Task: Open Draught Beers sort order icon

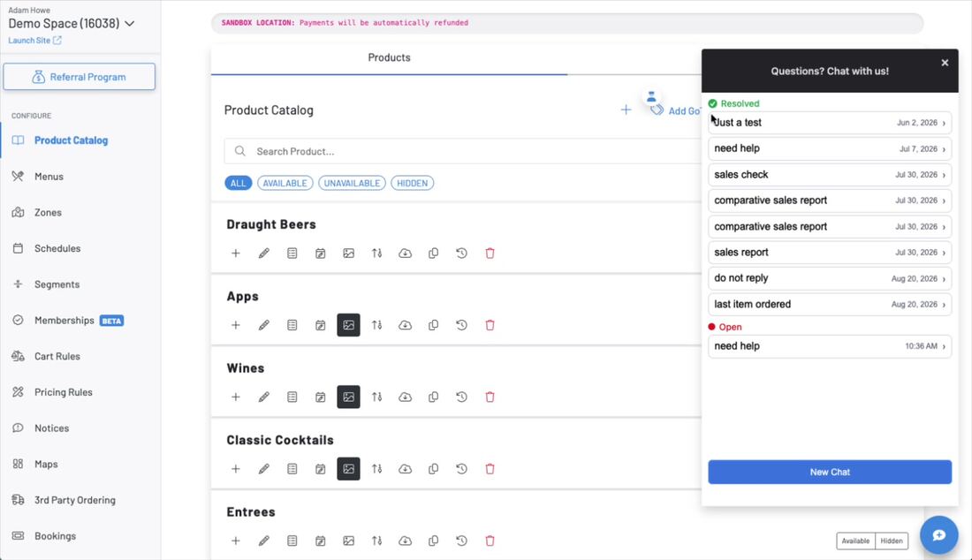Action: pyautogui.click(x=377, y=253)
